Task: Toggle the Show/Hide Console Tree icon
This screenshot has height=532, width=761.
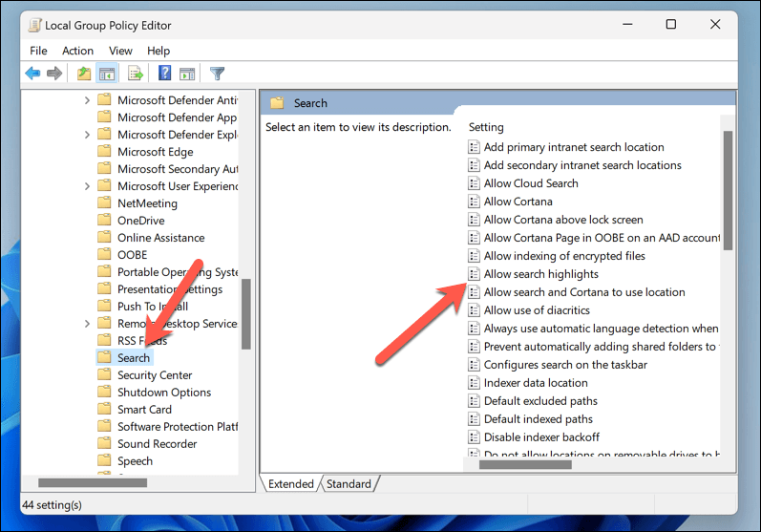Action: pos(107,74)
